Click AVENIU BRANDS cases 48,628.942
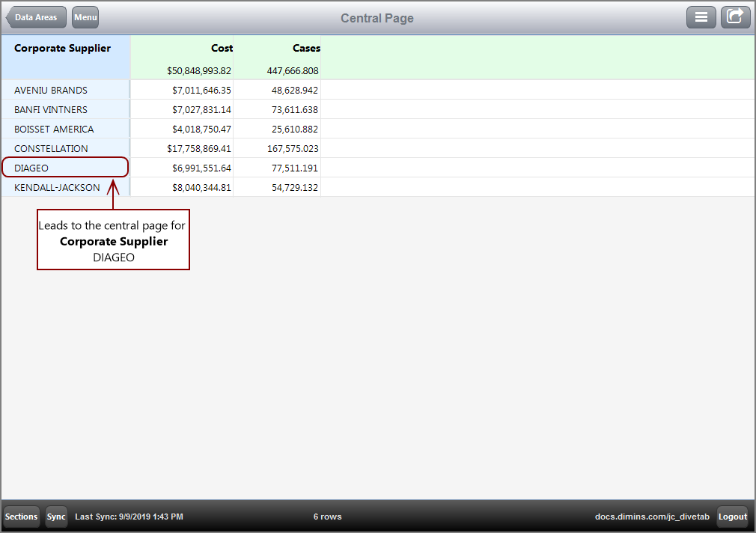The height and width of the screenshot is (533, 756). (x=295, y=90)
